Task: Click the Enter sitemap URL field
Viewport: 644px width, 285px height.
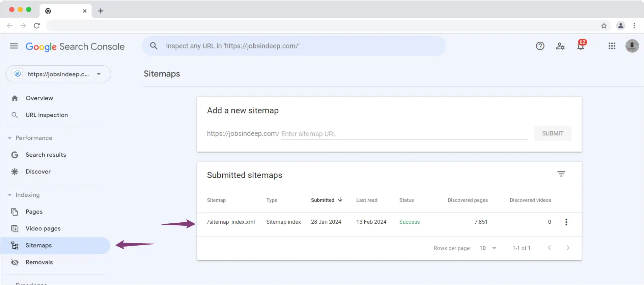Action: pyautogui.click(x=404, y=134)
